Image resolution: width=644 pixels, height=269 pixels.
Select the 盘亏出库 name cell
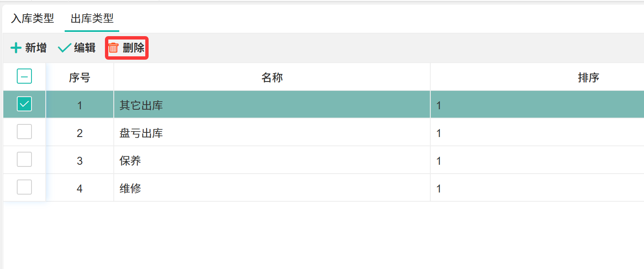click(x=141, y=133)
